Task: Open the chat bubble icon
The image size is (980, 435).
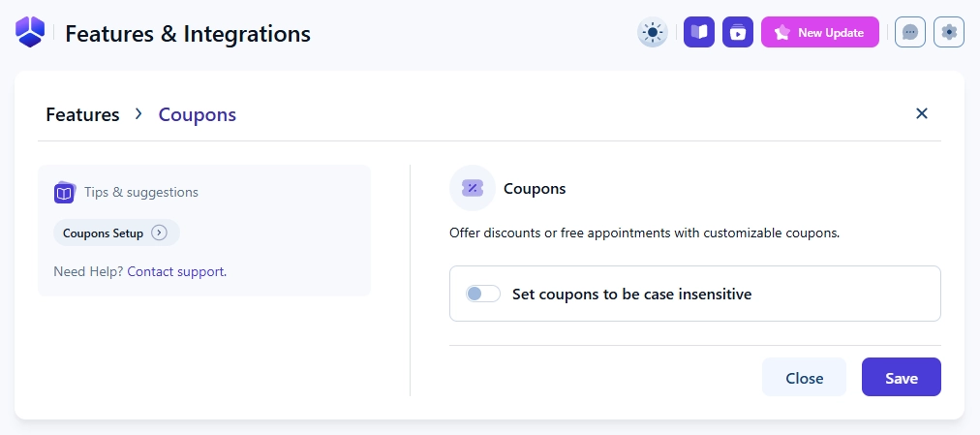Action: tap(910, 33)
